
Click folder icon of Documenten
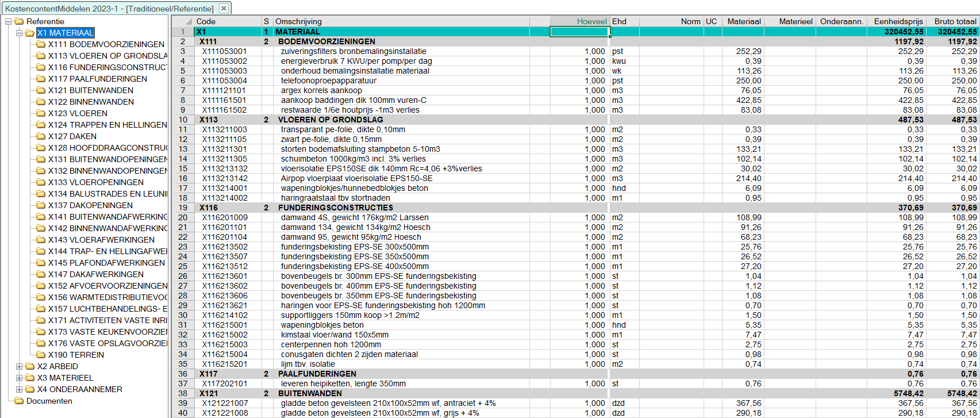pos(19,401)
